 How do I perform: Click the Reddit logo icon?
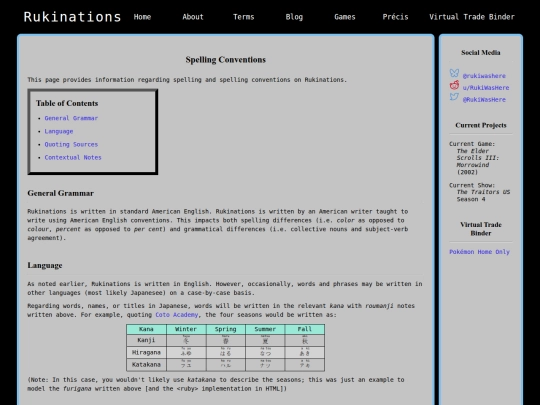(x=454, y=85)
